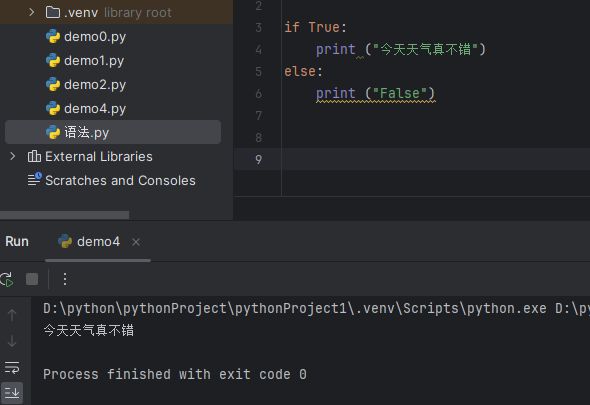Open demo1.py file
The image size is (590, 405).
click(94, 61)
